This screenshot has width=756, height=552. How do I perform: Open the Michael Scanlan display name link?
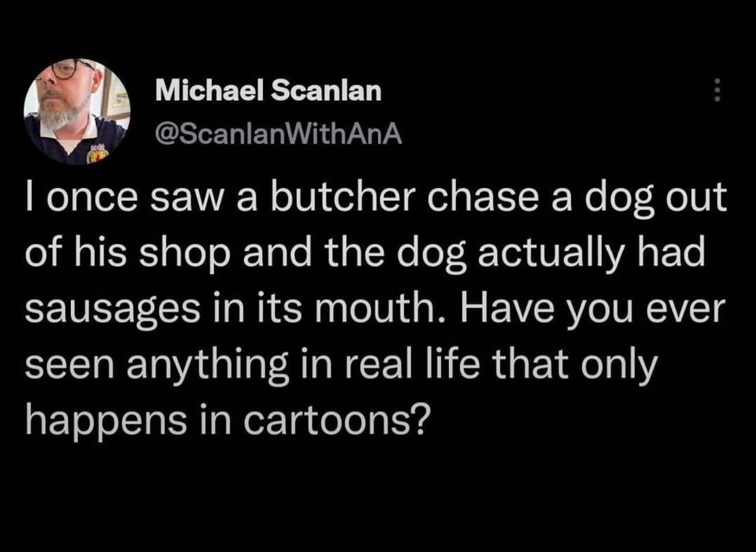(268, 91)
